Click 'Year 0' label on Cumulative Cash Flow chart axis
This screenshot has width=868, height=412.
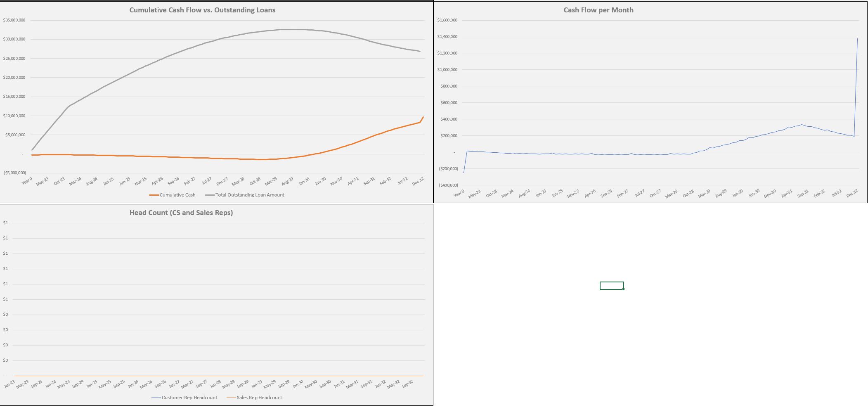(x=27, y=181)
